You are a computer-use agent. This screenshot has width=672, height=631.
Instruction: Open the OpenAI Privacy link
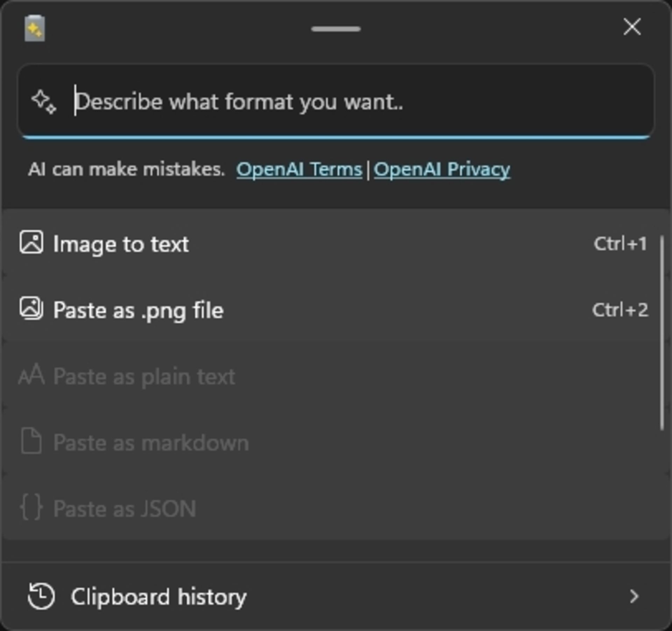(x=442, y=169)
